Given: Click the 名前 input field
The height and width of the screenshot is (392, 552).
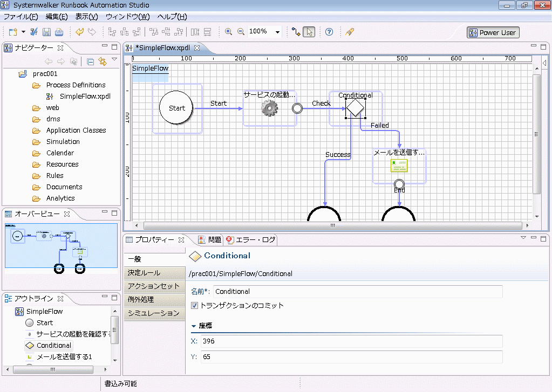Looking at the screenshot, I should [358, 292].
